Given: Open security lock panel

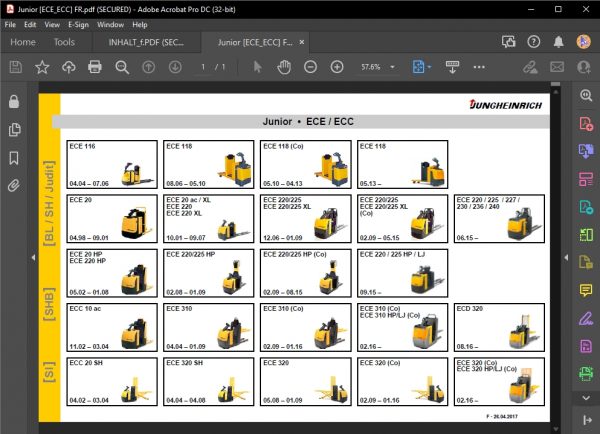Looking at the screenshot, I should (x=14, y=102).
